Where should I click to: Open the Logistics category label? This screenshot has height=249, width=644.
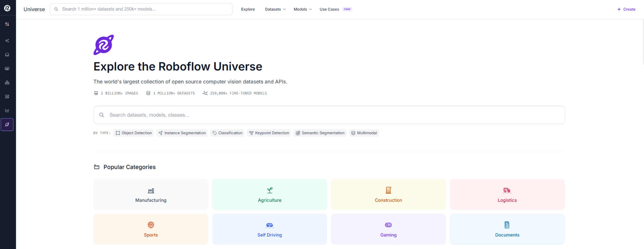(507, 200)
